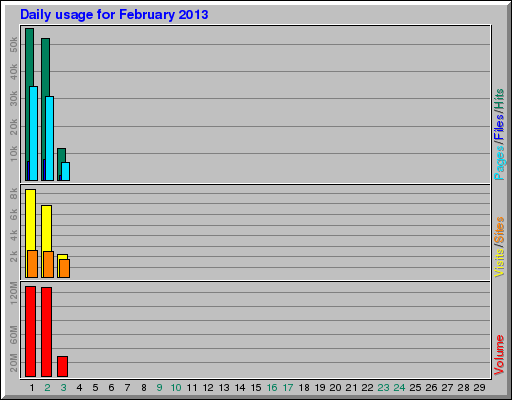Click day '25' on the x-axis
This screenshot has width=512, height=400.
click(x=415, y=388)
